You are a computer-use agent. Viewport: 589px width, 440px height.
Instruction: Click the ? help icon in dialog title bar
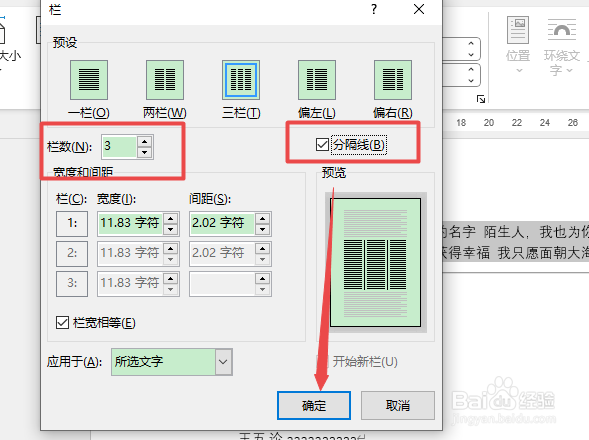374,9
